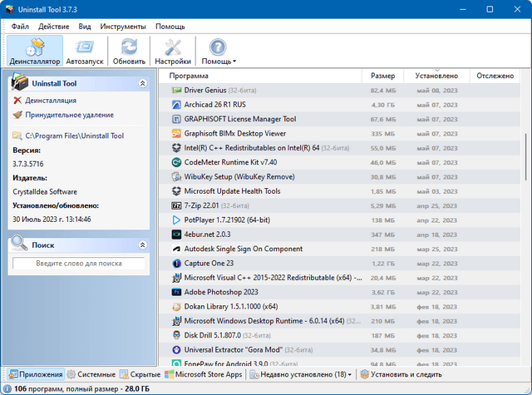Open the Файл menu
532x395 pixels.
[x=20, y=26]
